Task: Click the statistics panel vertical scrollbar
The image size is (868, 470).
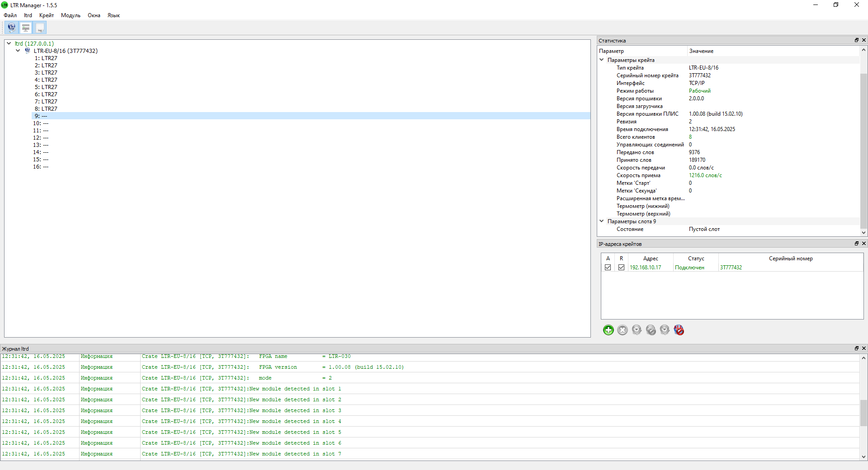Action: (x=863, y=150)
